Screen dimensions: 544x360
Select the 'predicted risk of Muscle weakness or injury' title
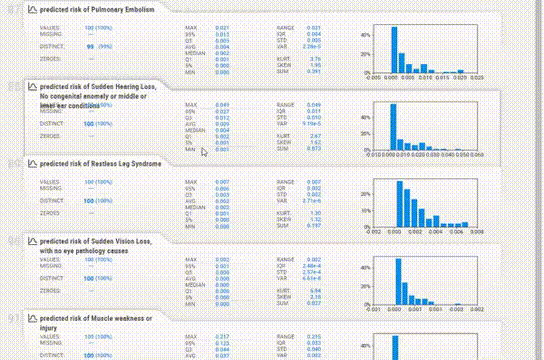click(x=96, y=323)
